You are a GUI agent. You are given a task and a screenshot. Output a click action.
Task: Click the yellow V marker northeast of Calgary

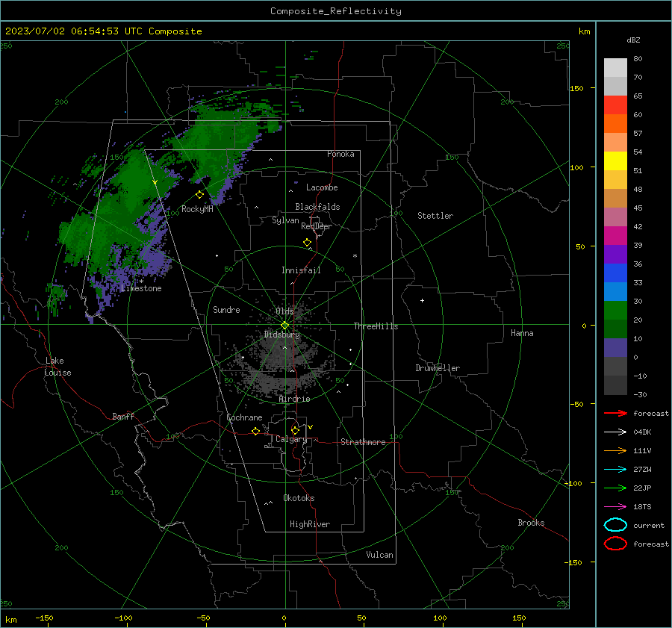point(311,427)
